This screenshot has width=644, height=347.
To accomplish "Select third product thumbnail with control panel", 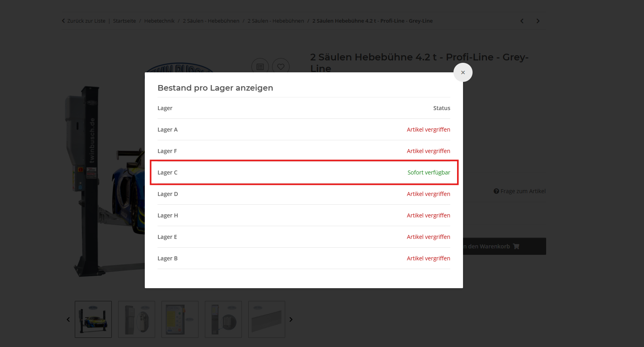I will point(180,319).
